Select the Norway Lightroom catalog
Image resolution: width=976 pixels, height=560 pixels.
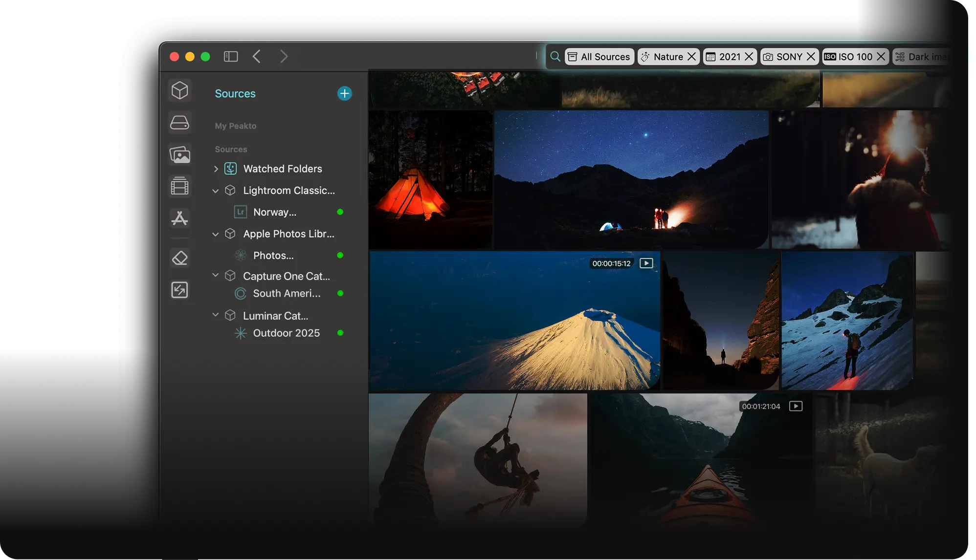pos(274,212)
